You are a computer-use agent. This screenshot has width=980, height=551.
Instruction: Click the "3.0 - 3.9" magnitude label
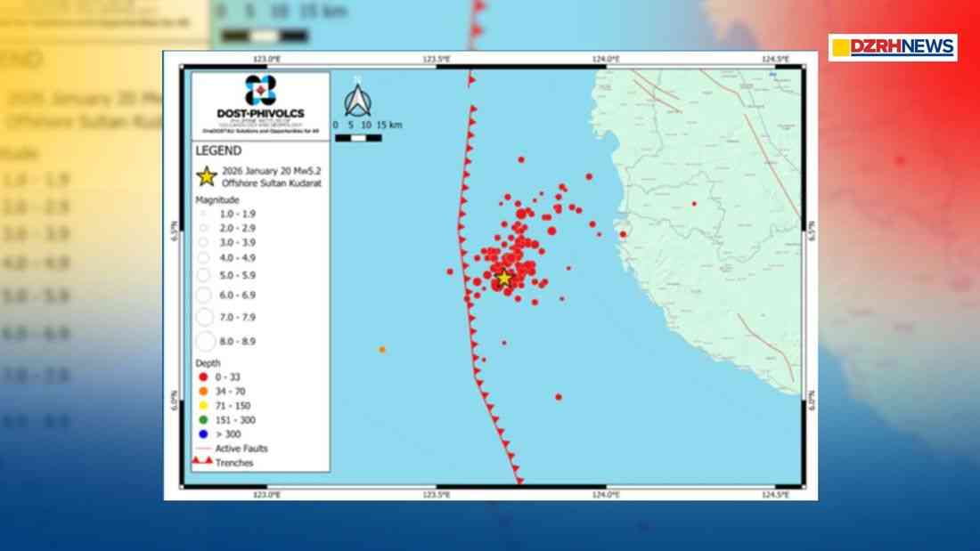pyautogui.click(x=238, y=242)
